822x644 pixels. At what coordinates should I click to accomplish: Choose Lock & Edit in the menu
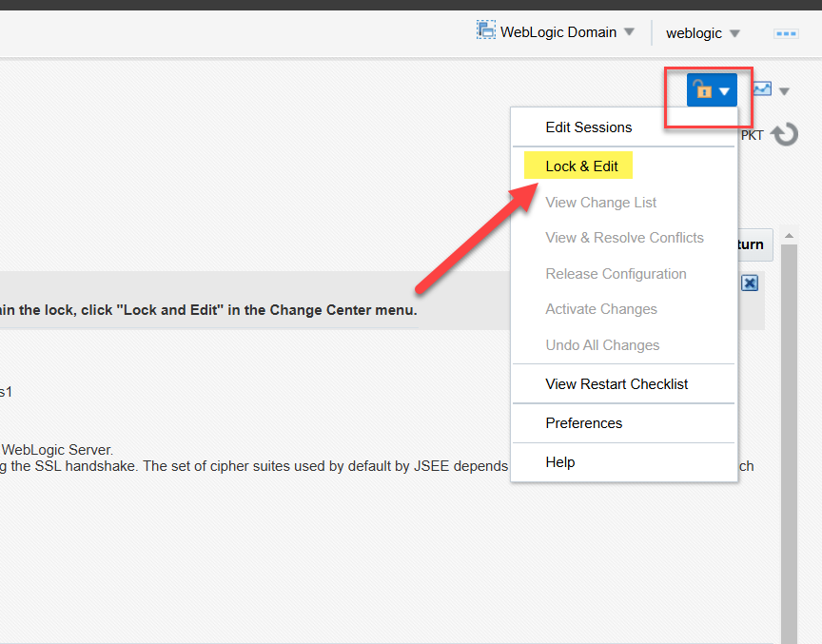coord(581,166)
